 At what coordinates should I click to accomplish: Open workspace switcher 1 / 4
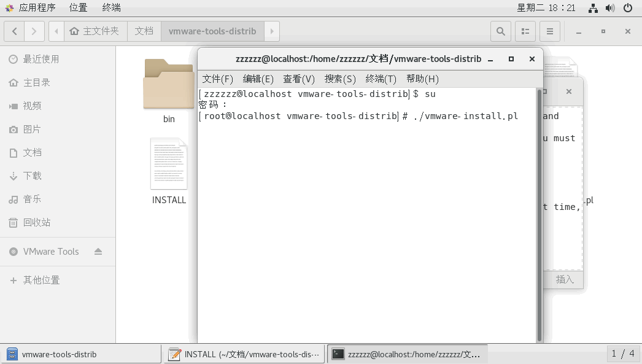coord(623,354)
